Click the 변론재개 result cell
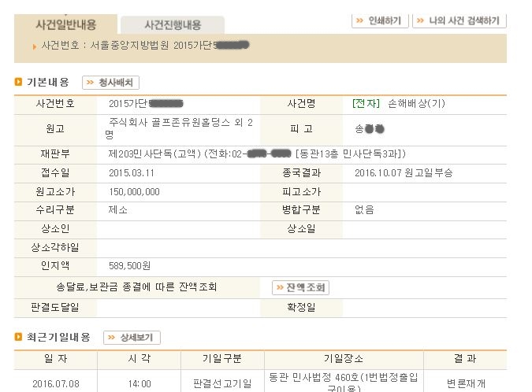The height and width of the screenshot is (392, 532). pyautogui.click(x=466, y=383)
